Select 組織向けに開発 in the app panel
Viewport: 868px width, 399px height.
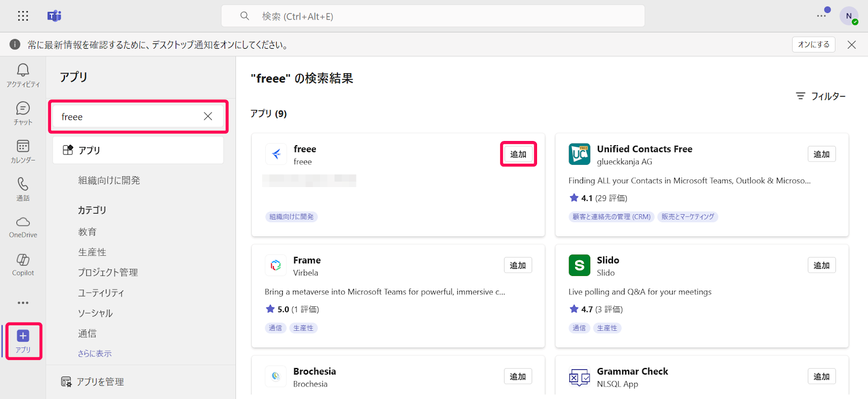tap(109, 181)
